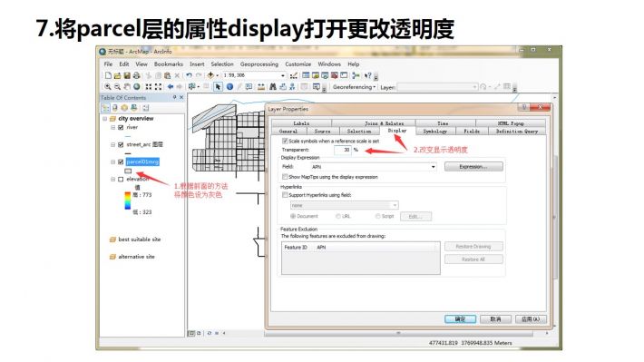Zoom to the Full Extent globe
This screenshot has height=362, width=644.
137,87
